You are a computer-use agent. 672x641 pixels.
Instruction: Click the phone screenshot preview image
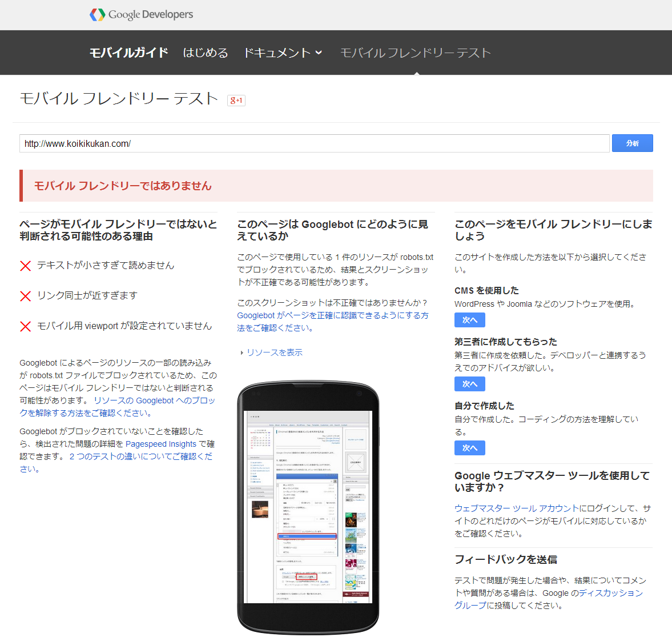[x=308, y=507]
